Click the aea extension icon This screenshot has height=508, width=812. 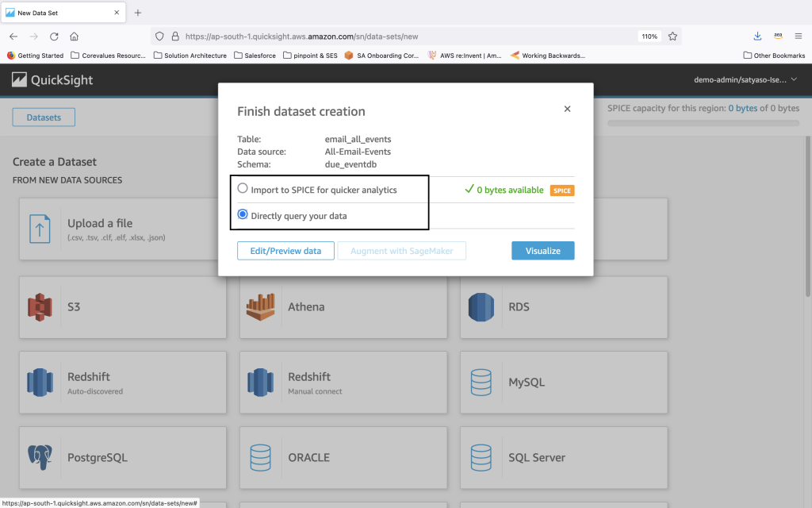pos(778,37)
